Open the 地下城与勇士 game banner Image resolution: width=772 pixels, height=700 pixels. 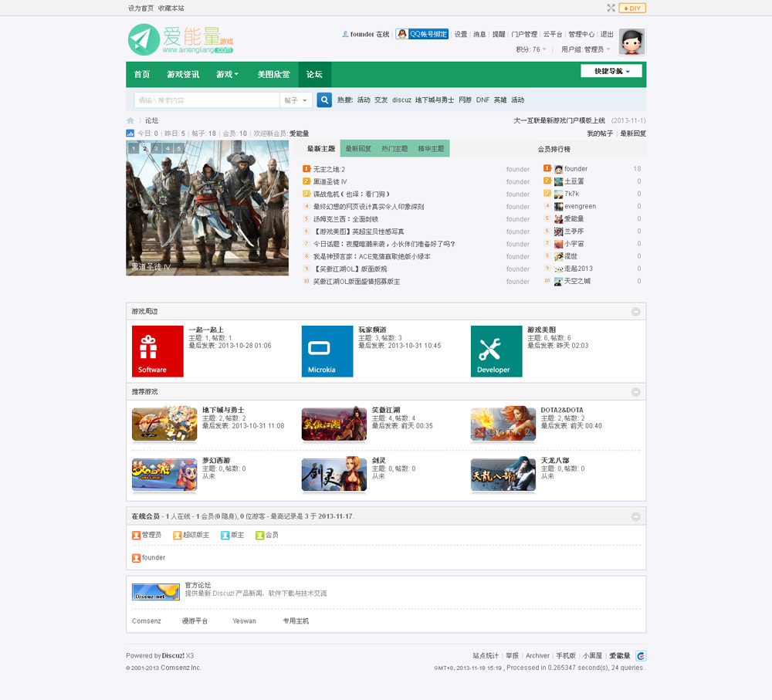164,424
